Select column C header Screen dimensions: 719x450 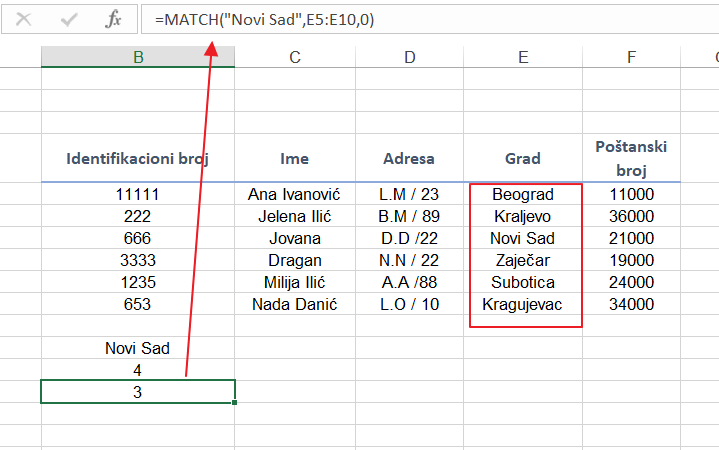(x=294, y=58)
